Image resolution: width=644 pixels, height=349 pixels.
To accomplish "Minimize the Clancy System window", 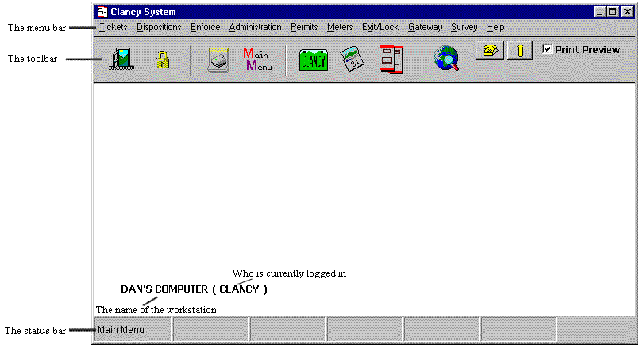I will (600, 11).
